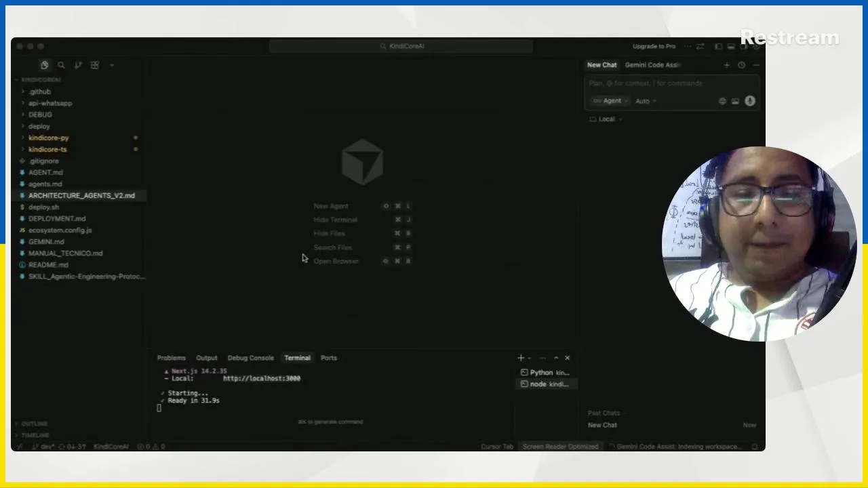868x488 pixels.
Task: Switch to the Debug Console tab
Action: pyautogui.click(x=250, y=358)
